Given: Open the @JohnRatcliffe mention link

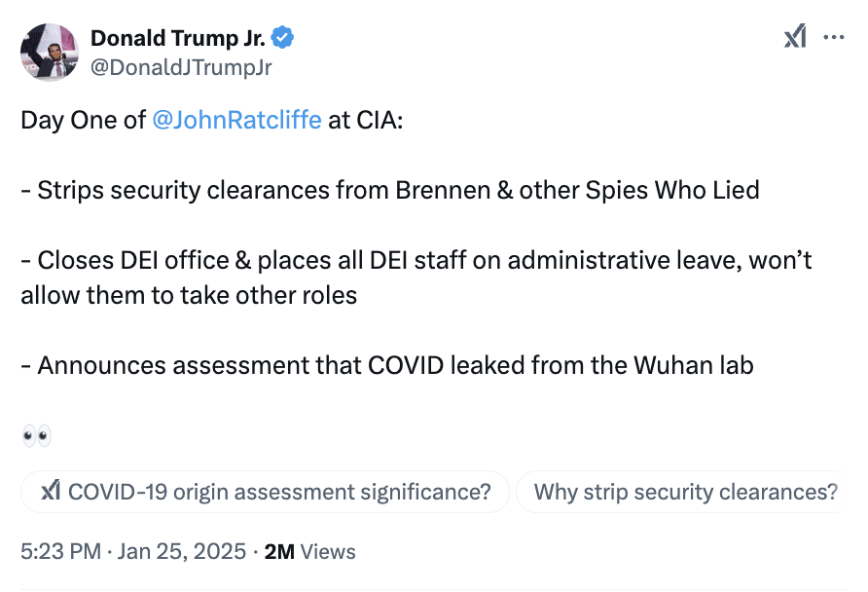Looking at the screenshot, I should coord(236,122).
